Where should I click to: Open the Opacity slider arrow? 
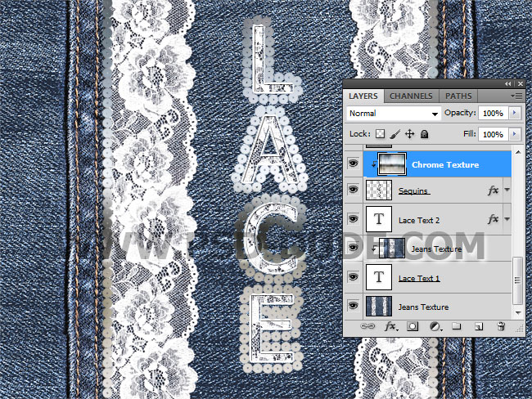(x=515, y=114)
